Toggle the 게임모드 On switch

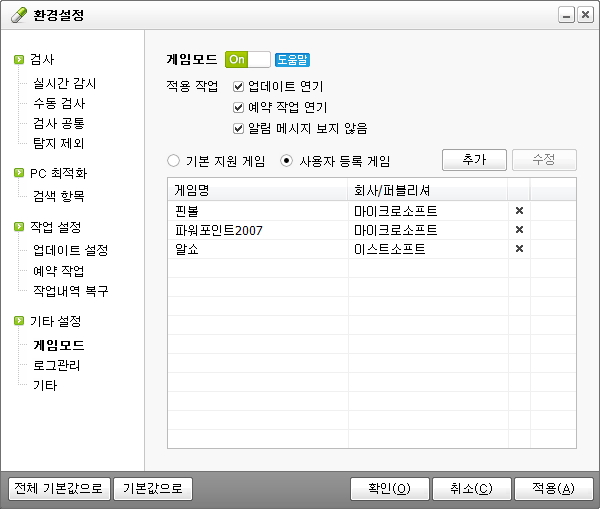click(x=248, y=60)
